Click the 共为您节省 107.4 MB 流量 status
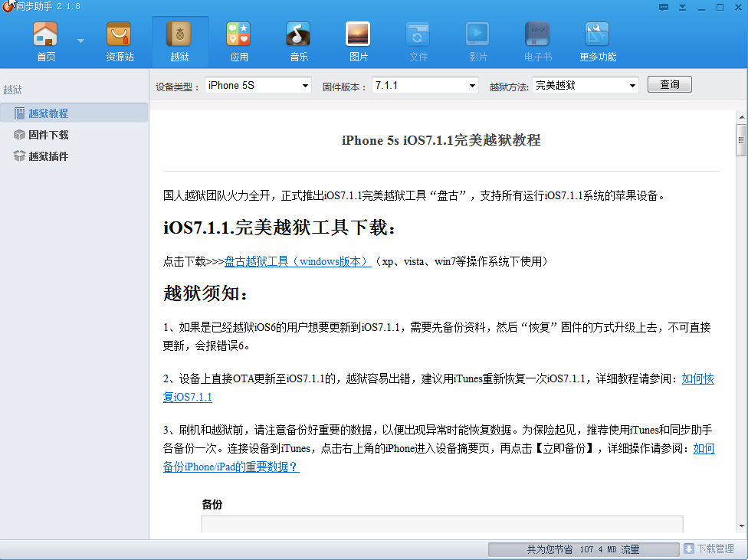The image size is (748, 560). (583, 549)
